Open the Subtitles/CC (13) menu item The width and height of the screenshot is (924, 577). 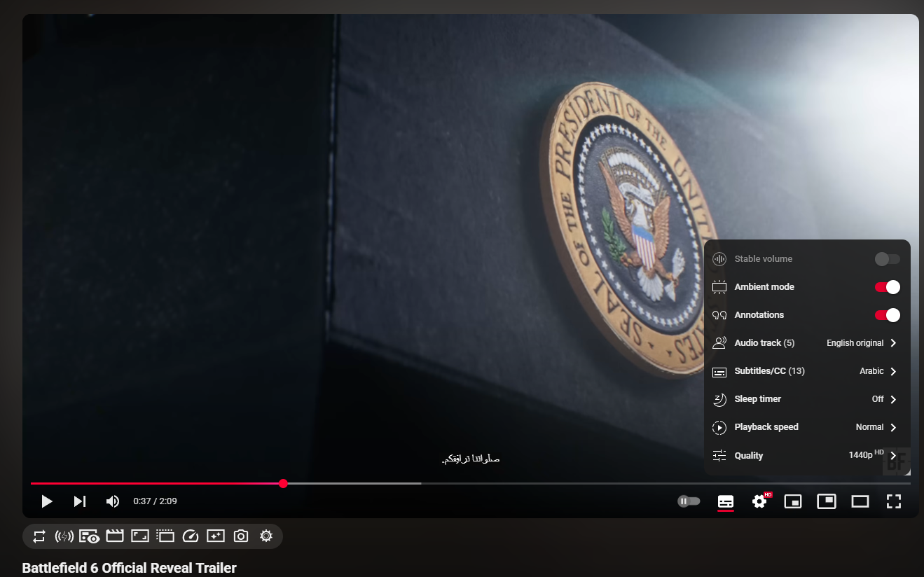(807, 371)
